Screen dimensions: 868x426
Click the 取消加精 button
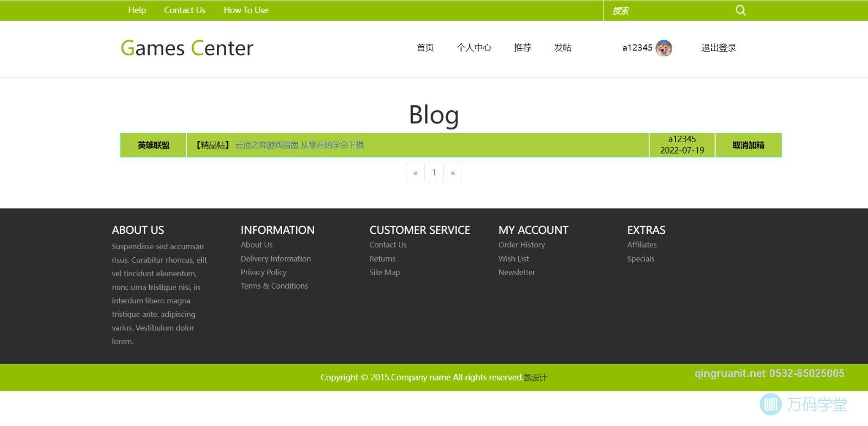748,145
